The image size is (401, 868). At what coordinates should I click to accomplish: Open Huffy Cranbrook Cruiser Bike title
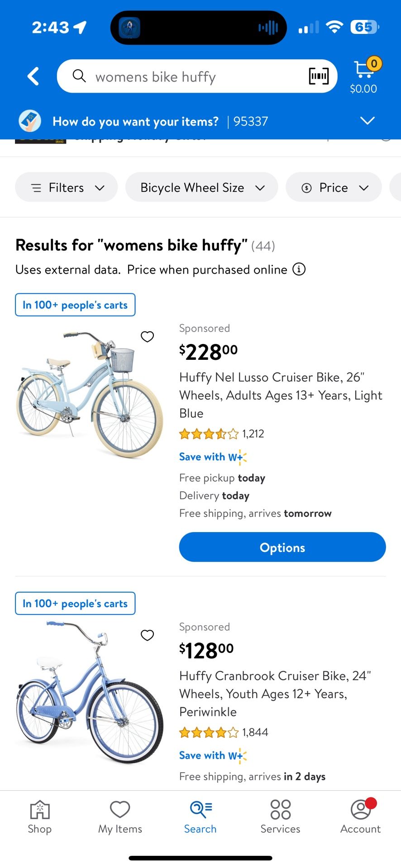click(x=275, y=693)
